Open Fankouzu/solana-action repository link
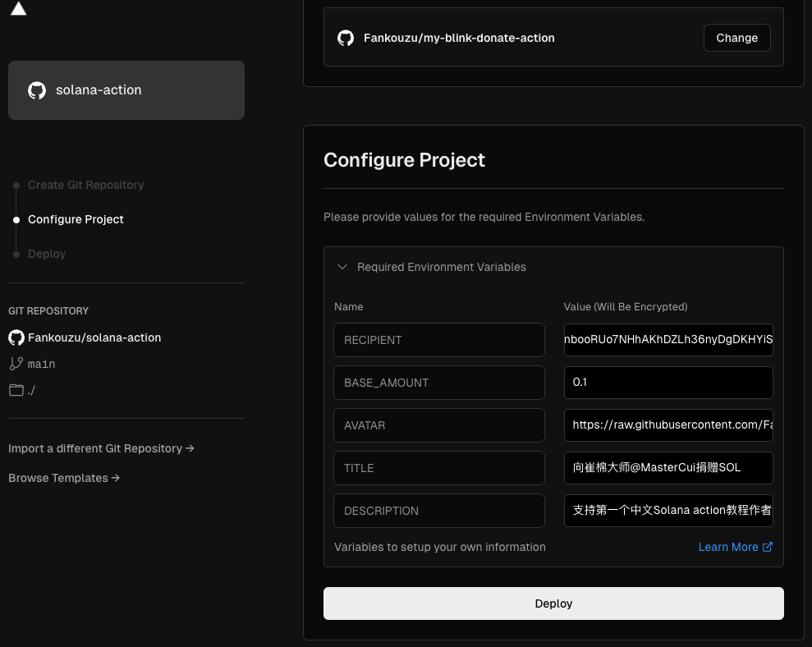 (x=94, y=337)
